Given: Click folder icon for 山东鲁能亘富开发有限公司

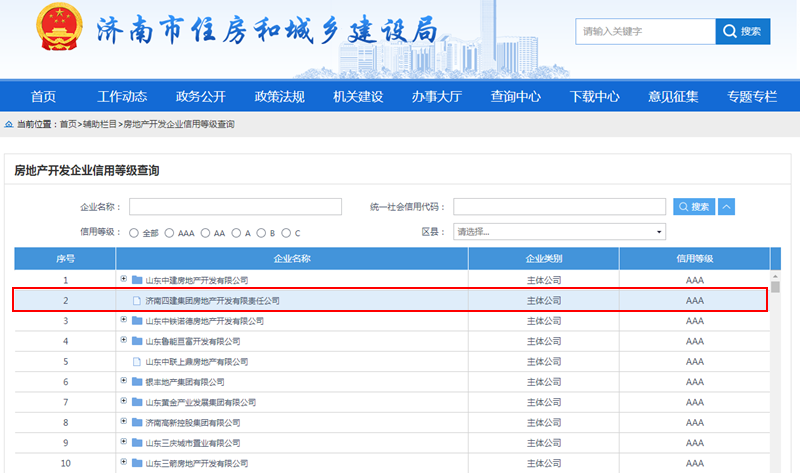Looking at the screenshot, I should (137, 341).
